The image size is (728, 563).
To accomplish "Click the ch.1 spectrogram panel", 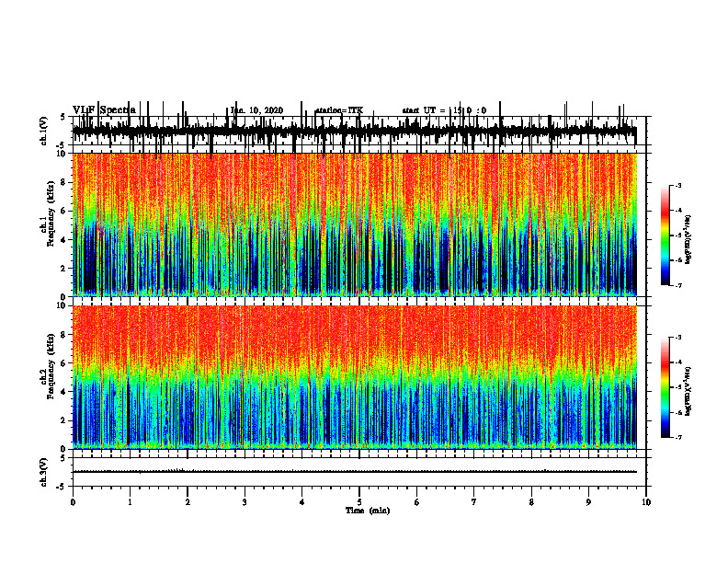I will (355, 224).
